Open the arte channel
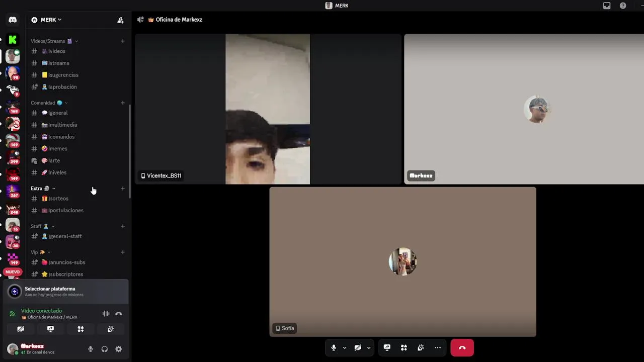Viewport: 644px width, 362px height. [78, 160]
